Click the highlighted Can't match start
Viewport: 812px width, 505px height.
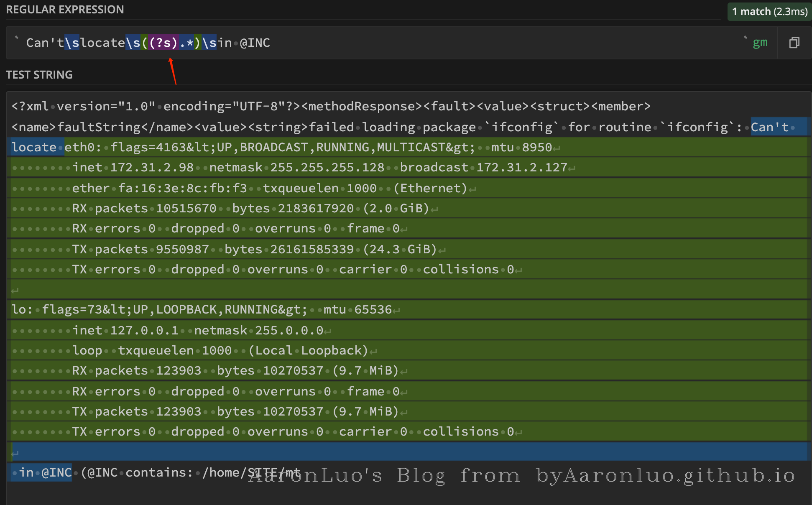[x=769, y=127]
